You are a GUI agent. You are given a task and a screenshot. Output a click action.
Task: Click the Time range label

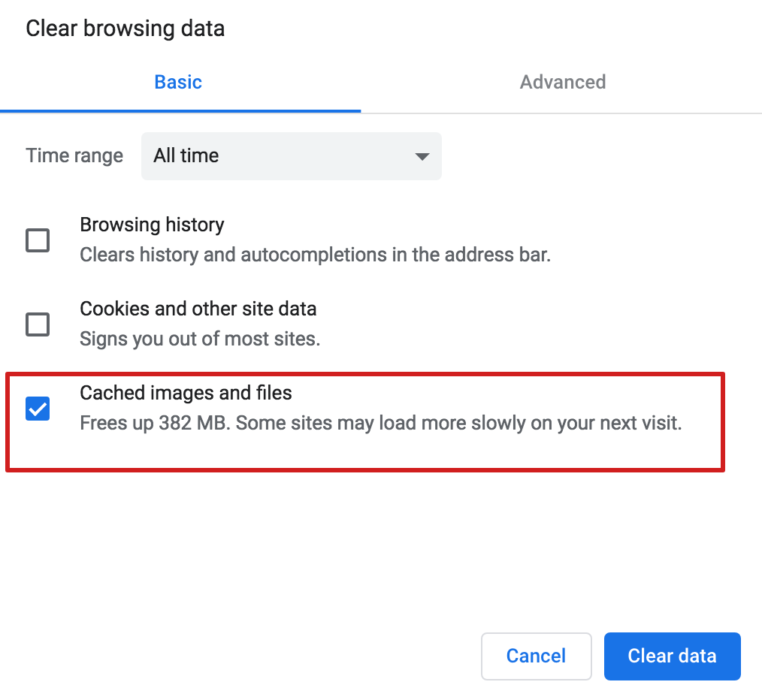pos(74,156)
